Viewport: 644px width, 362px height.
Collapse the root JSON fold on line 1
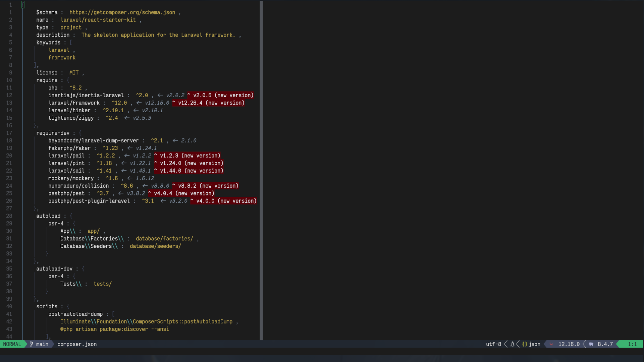pyautogui.click(x=23, y=5)
